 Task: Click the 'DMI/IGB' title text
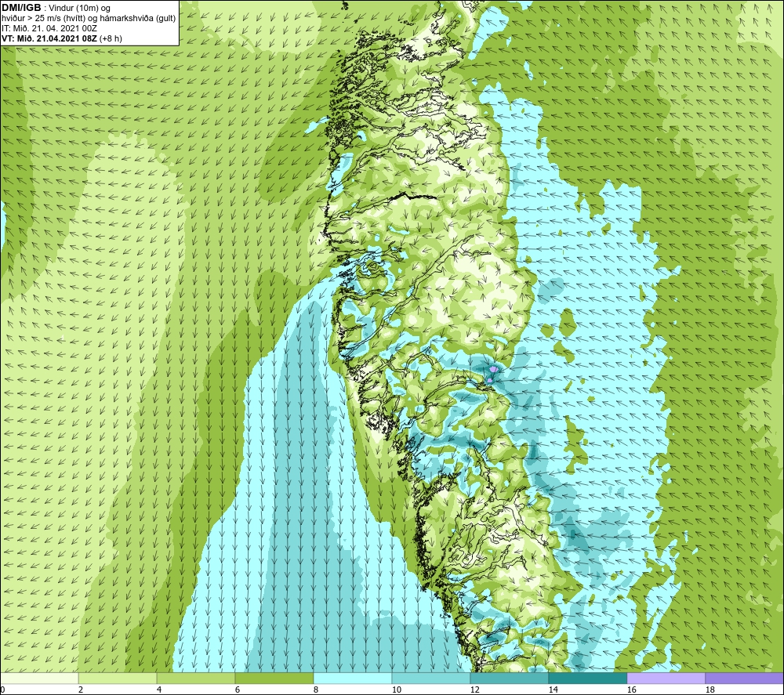[21, 8]
